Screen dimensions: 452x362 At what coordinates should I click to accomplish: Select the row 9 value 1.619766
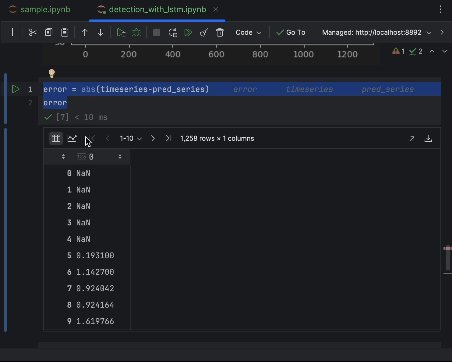click(x=95, y=321)
